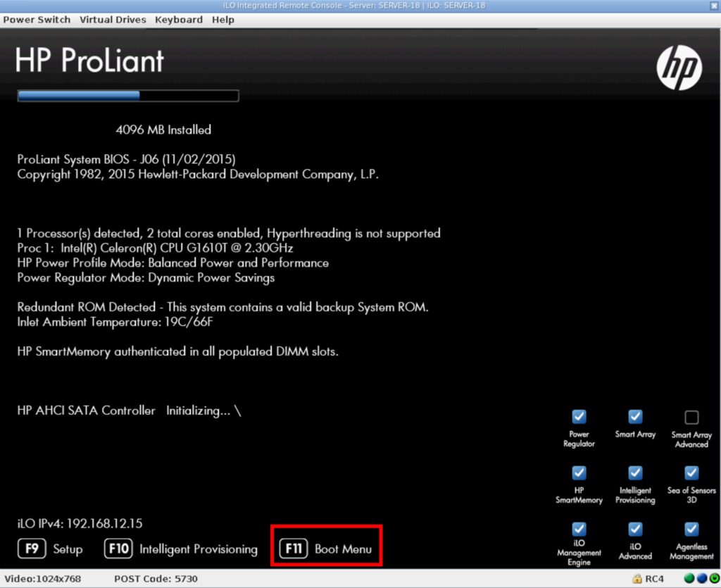
Task: Click the Power Regulator Mode: Dynamic Power Savings line
Action: click(146, 277)
